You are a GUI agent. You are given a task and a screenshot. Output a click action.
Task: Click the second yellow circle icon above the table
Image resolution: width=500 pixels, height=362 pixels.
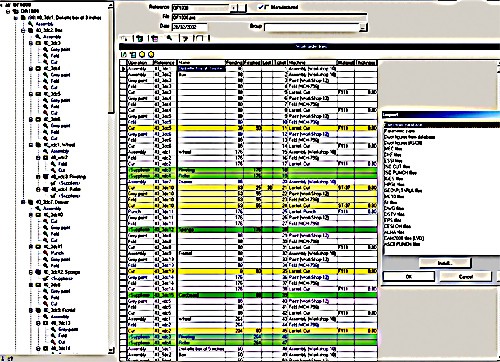point(151,54)
